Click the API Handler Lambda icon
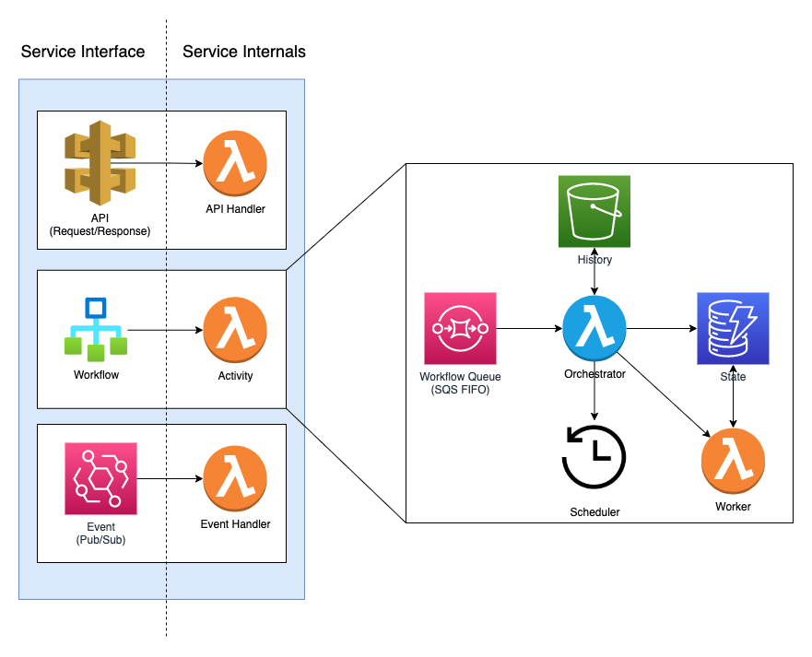This screenshot has width=812, height=657. 235,164
